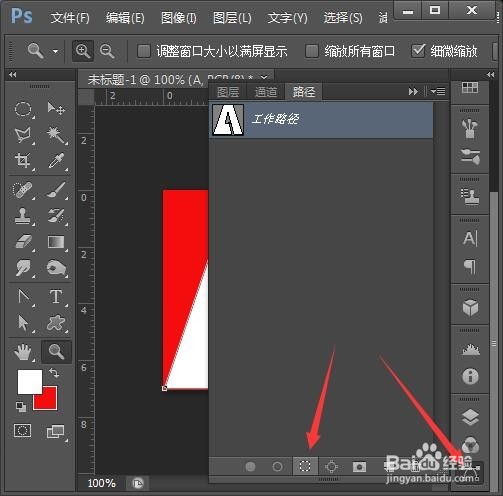Select the Smudge tool
This screenshot has height=496, width=503.
coord(23,268)
